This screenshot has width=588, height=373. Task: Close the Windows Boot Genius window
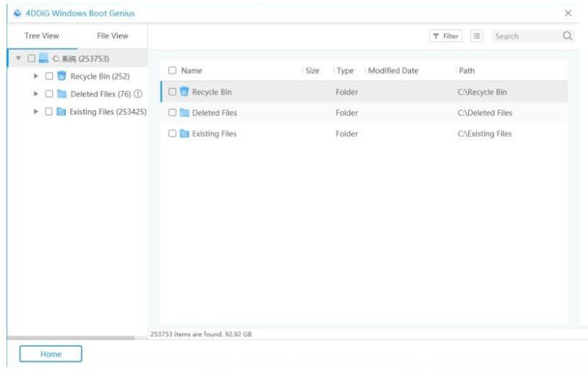coord(568,13)
